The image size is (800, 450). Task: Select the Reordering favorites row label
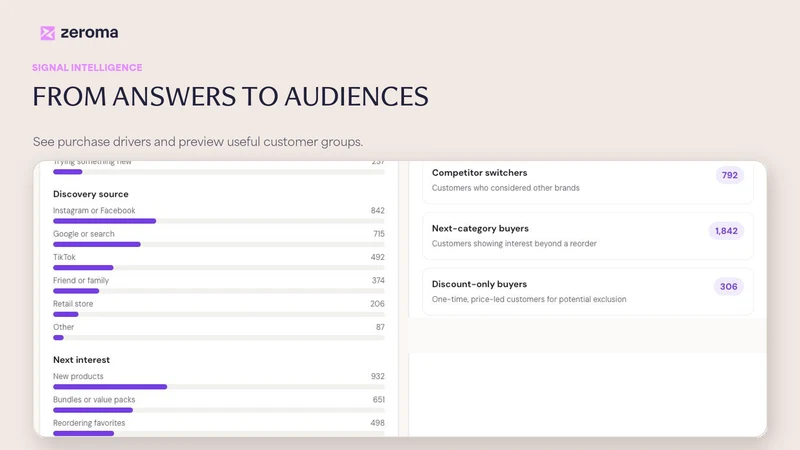tap(89, 423)
